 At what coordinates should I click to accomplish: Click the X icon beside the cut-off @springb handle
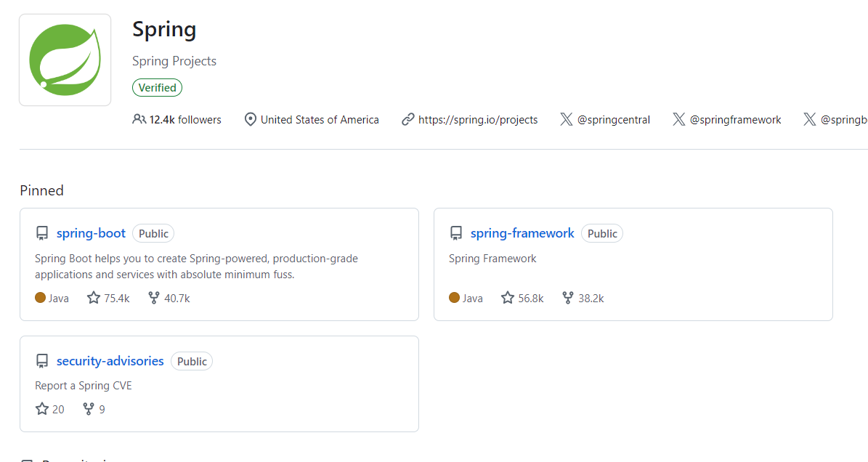(809, 119)
